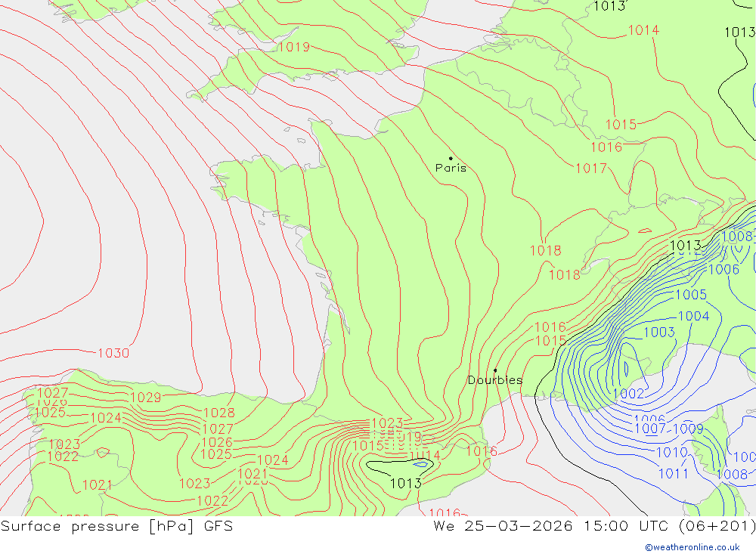Click the blue 1003 isobar label
Image resolution: width=756 pixels, height=554 pixels.
[x=659, y=332]
